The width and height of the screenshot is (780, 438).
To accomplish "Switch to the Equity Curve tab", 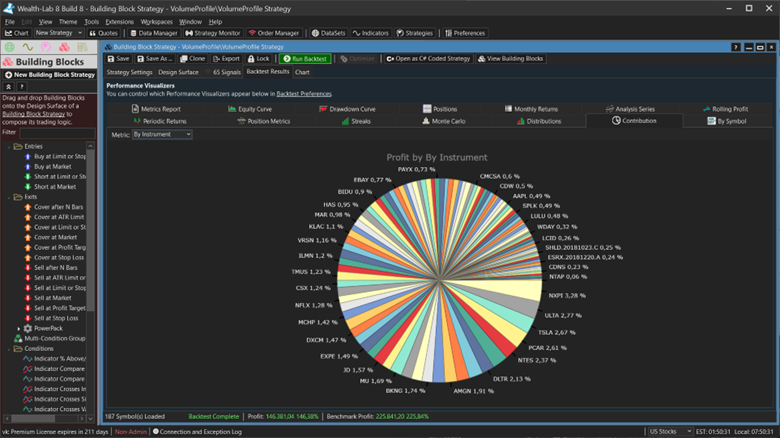I will pos(250,108).
